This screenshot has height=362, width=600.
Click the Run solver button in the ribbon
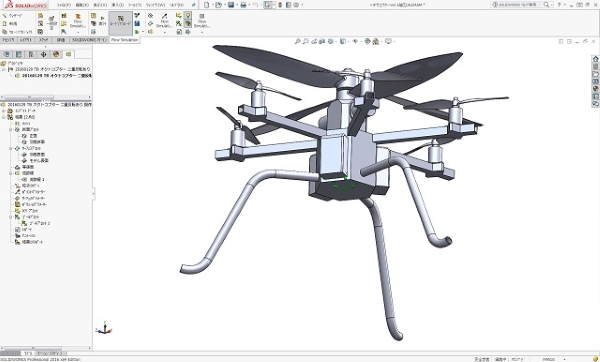[102, 21]
